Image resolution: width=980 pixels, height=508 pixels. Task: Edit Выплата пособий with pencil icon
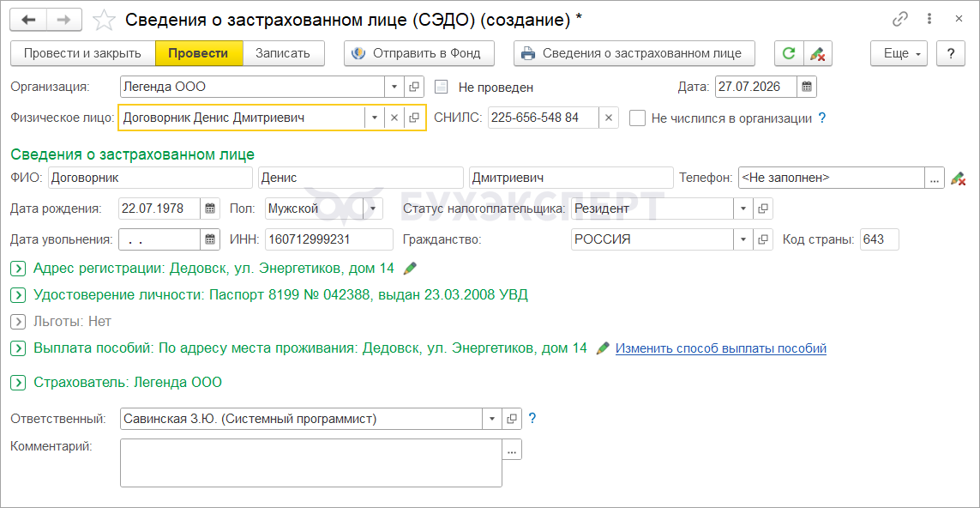click(603, 348)
